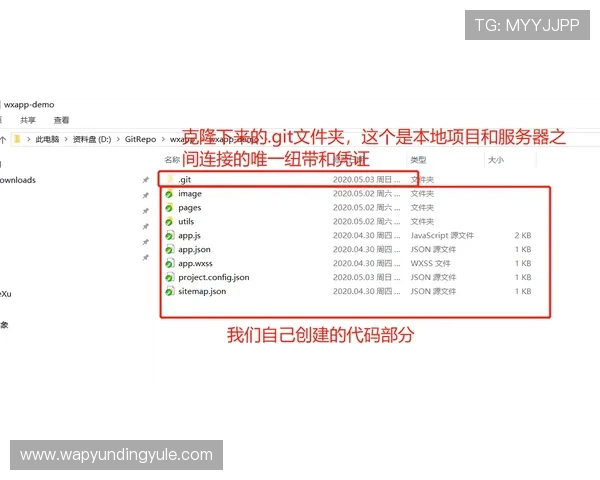
Task: Click the app.wxss file icon
Action: click(x=169, y=263)
